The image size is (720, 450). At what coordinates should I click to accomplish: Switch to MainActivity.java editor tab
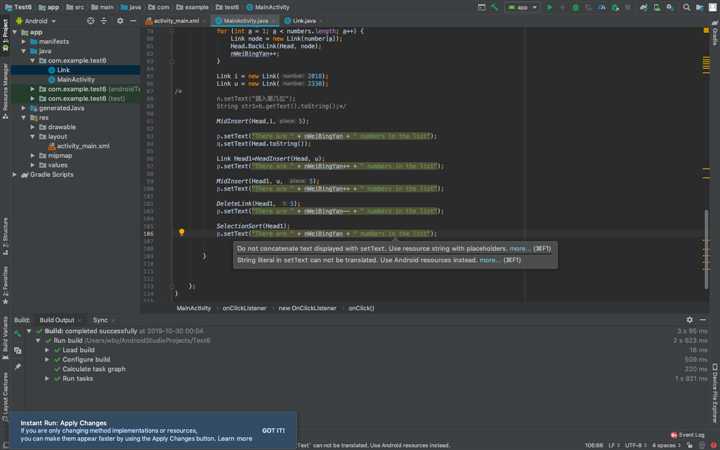click(x=246, y=21)
